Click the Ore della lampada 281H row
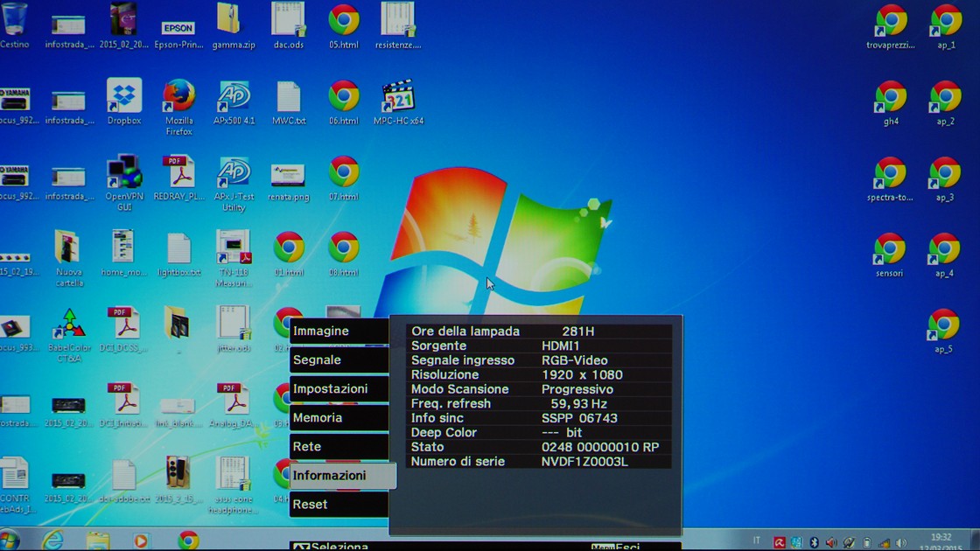 [539, 331]
